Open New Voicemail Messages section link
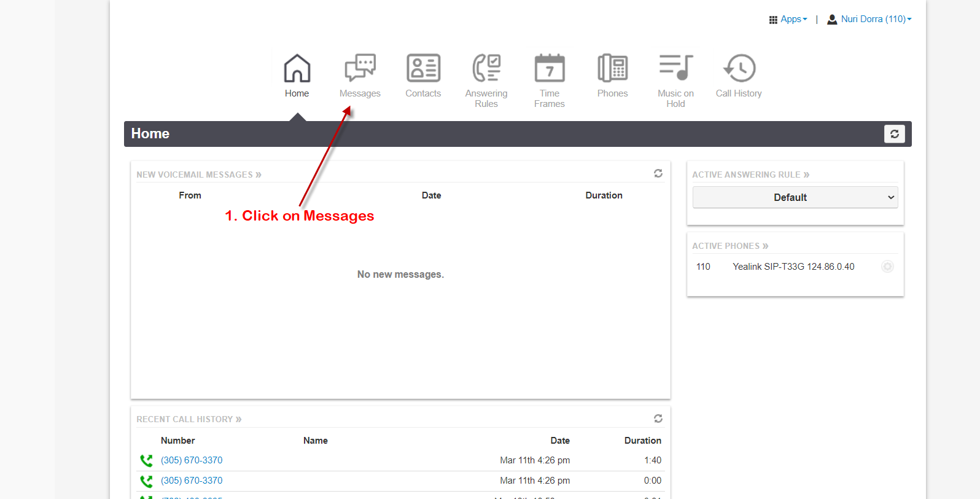 [x=199, y=175]
